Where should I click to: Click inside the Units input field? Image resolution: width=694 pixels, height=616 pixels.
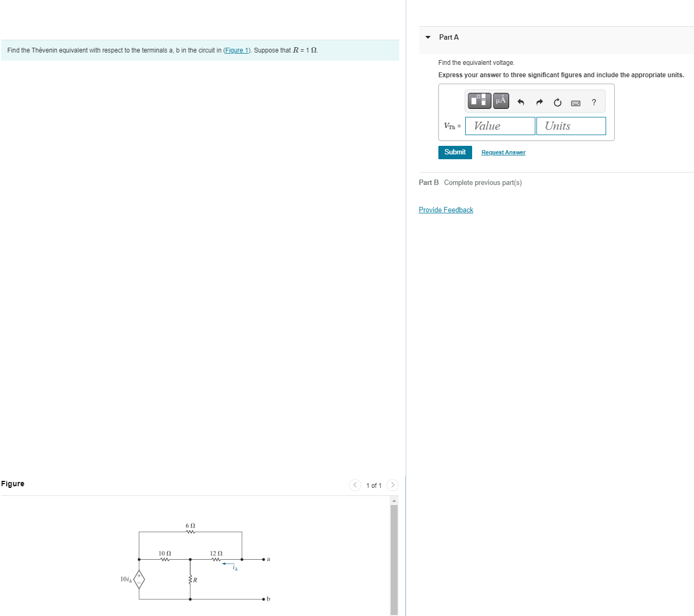571,125
